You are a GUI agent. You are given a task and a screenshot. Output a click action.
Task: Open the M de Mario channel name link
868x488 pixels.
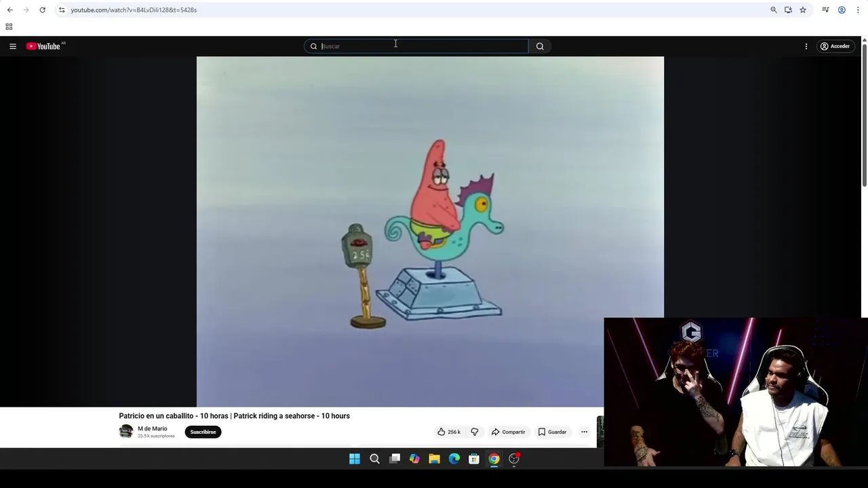(153, 428)
